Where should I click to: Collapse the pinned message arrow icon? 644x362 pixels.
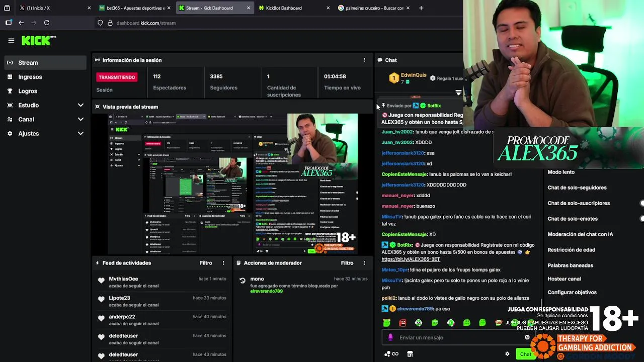(458, 93)
